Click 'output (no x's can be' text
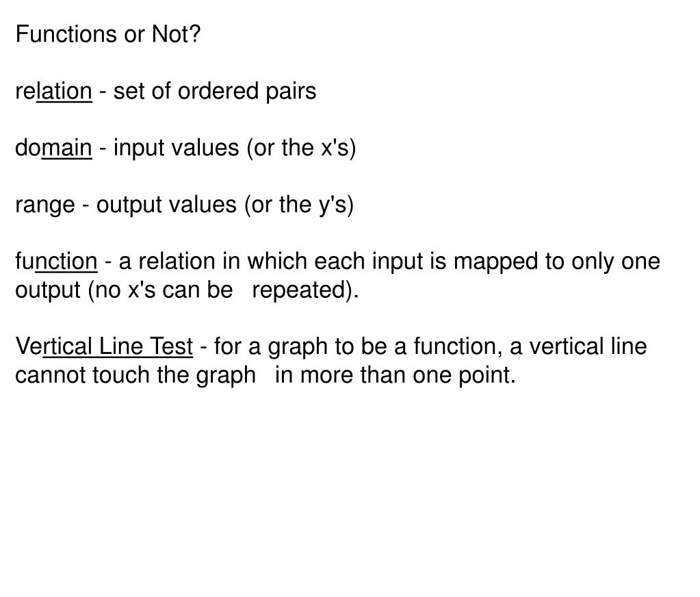The image size is (700, 597). tap(124, 290)
